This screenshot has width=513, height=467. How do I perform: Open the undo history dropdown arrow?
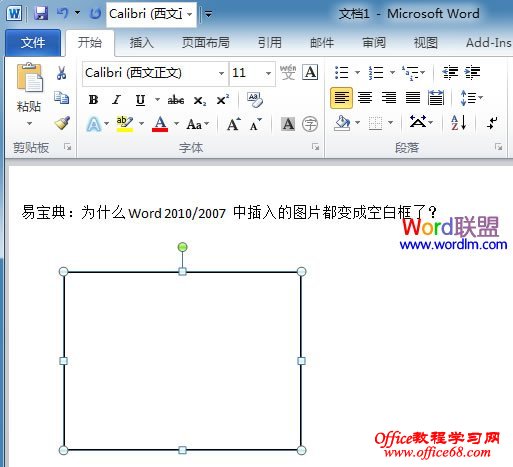(x=77, y=13)
